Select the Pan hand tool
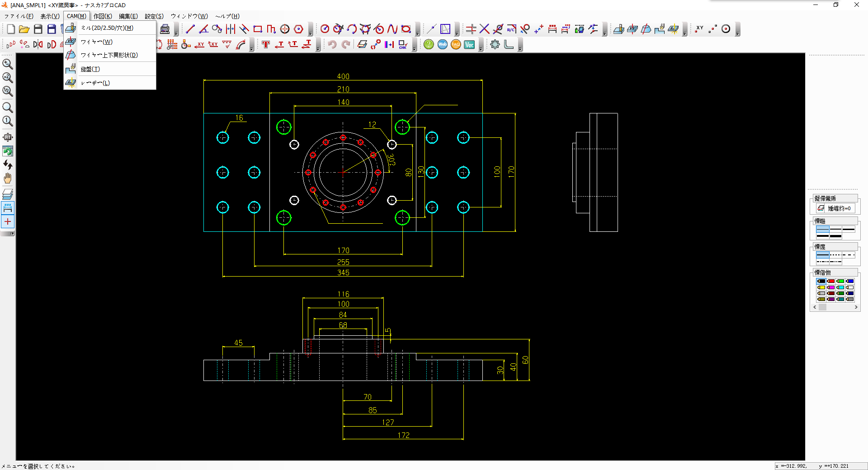The width and height of the screenshot is (868, 470). (x=8, y=178)
